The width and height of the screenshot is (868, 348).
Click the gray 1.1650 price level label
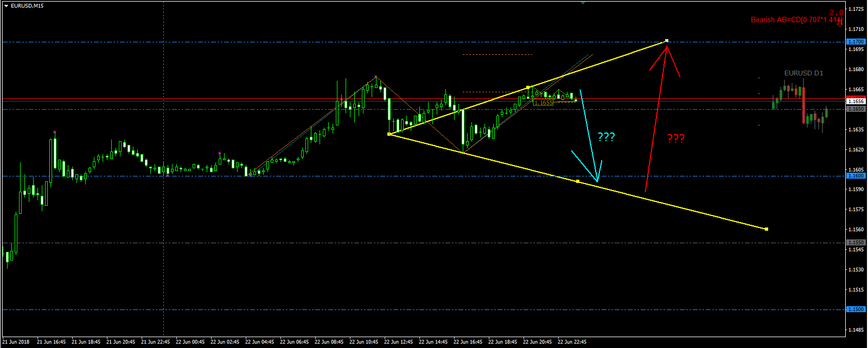point(856,109)
